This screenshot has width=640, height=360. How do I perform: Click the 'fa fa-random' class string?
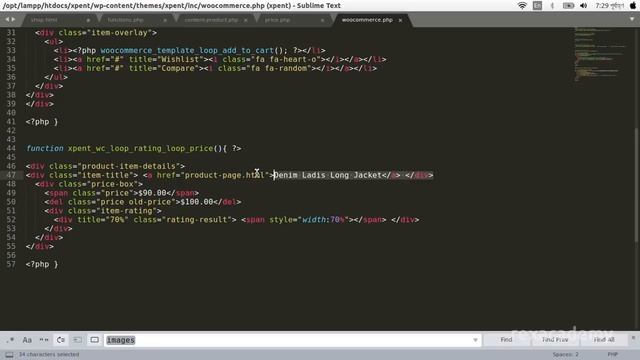(x=279, y=68)
